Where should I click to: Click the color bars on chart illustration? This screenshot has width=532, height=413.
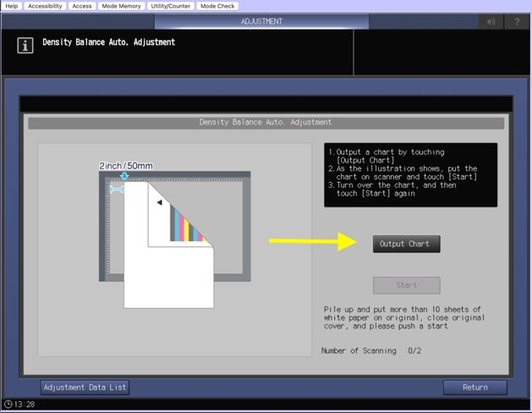click(187, 226)
